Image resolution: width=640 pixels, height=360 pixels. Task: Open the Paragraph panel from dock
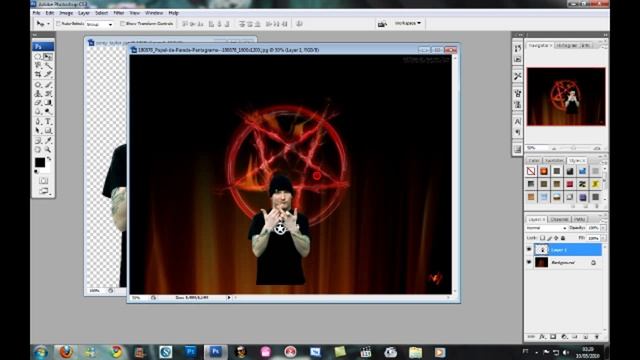coord(518,132)
